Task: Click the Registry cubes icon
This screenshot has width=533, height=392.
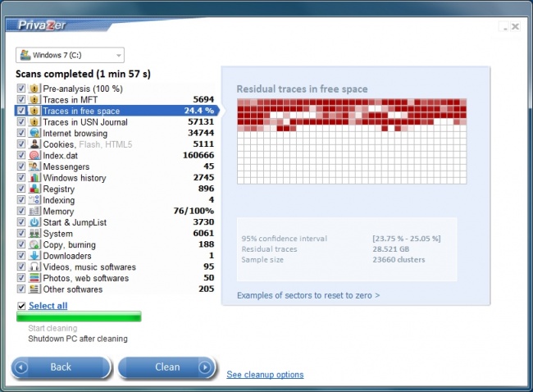Action: pyautogui.click(x=34, y=189)
